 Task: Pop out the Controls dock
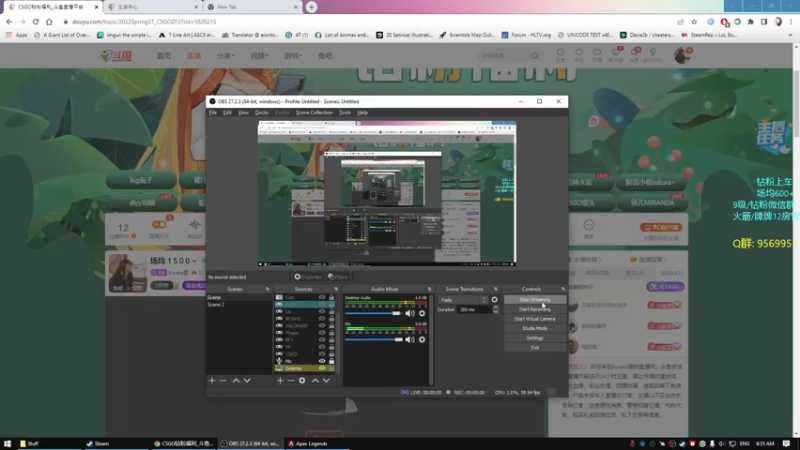click(563, 289)
